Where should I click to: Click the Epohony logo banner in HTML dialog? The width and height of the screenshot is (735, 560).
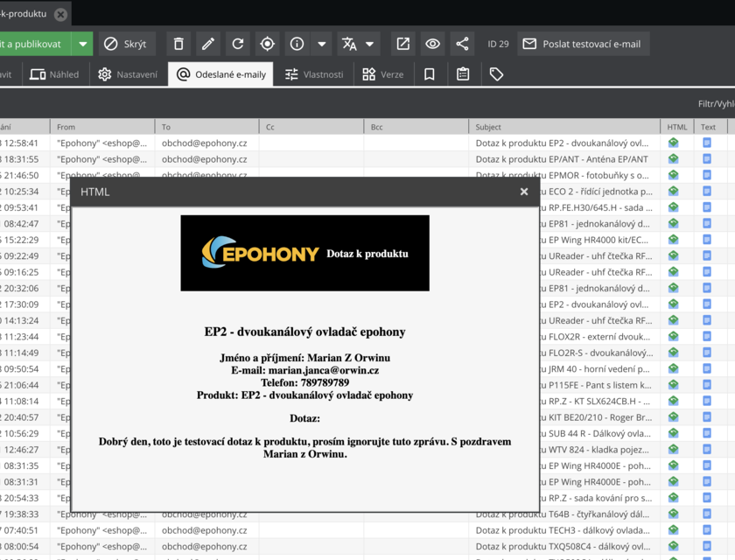[x=304, y=253]
